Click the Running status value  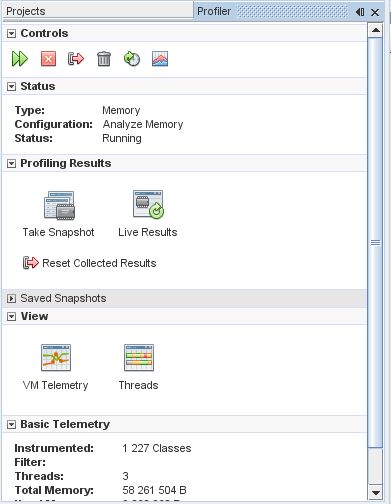click(122, 138)
